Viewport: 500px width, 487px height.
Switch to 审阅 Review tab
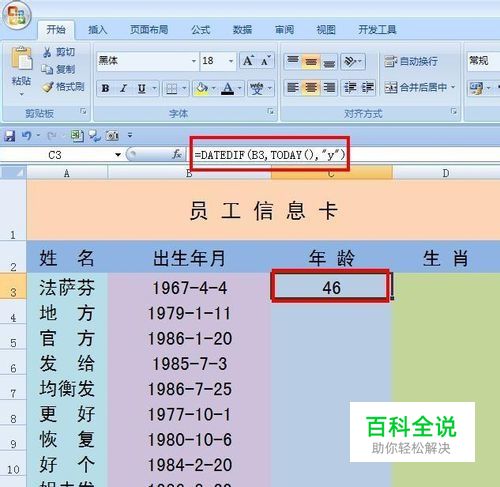(284, 30)
